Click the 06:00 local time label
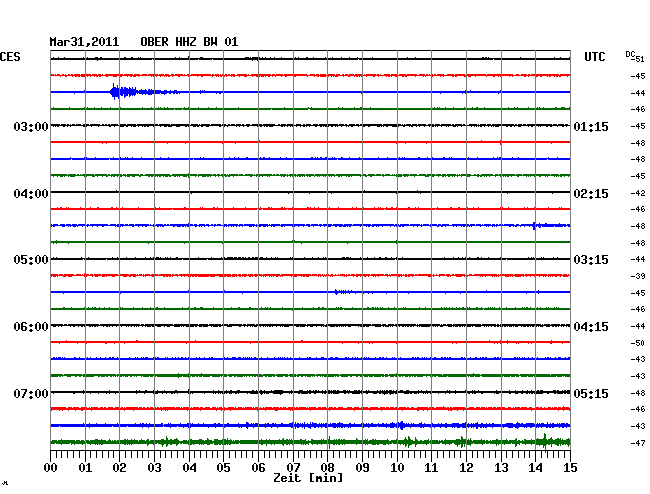650x494 pixels. (x=31, y=327)
